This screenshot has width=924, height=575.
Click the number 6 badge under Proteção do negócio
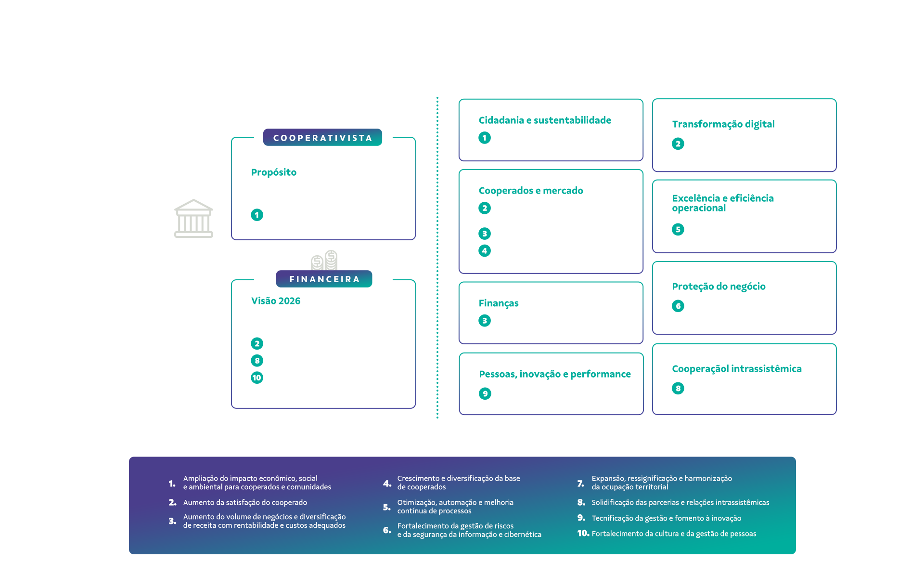(x=678, y=306)
